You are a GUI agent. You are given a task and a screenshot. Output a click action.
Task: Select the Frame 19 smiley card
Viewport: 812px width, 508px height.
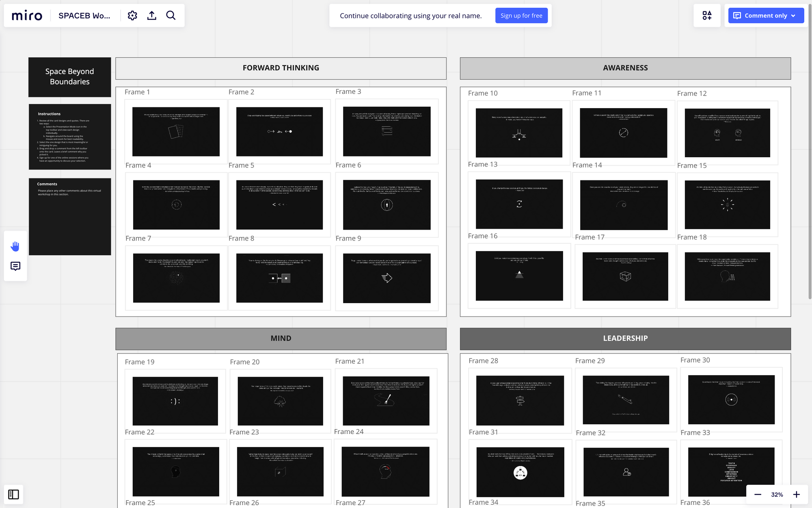coord(175,401)
